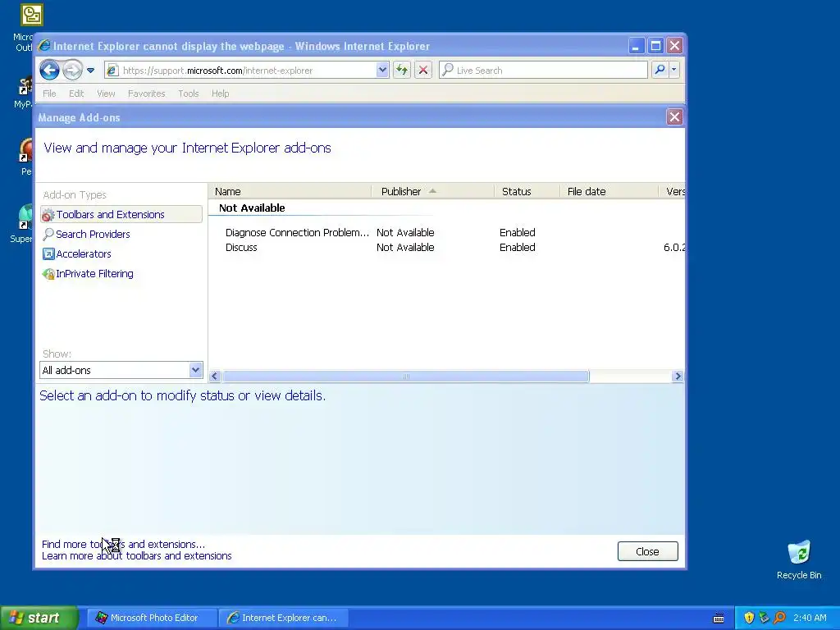
Task: Click the address bar URL field
Action: coord(248,71)
